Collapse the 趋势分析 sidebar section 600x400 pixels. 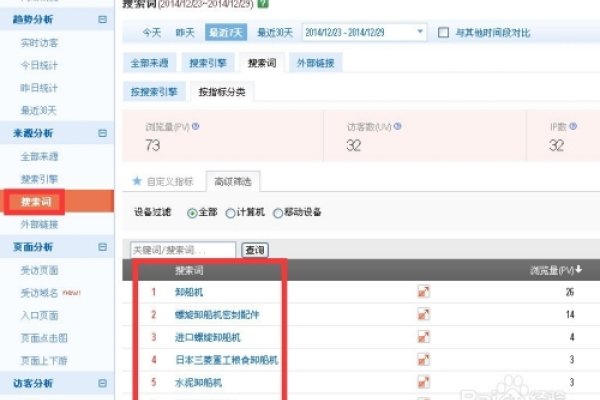[x=102, y=19]
